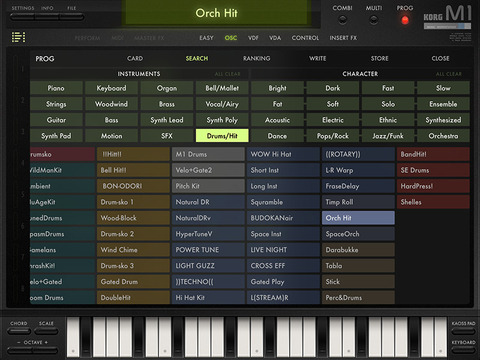480x360 pixels.
Task: Toggle the Ensemble character filter
Action: click(x=443, y=104)
